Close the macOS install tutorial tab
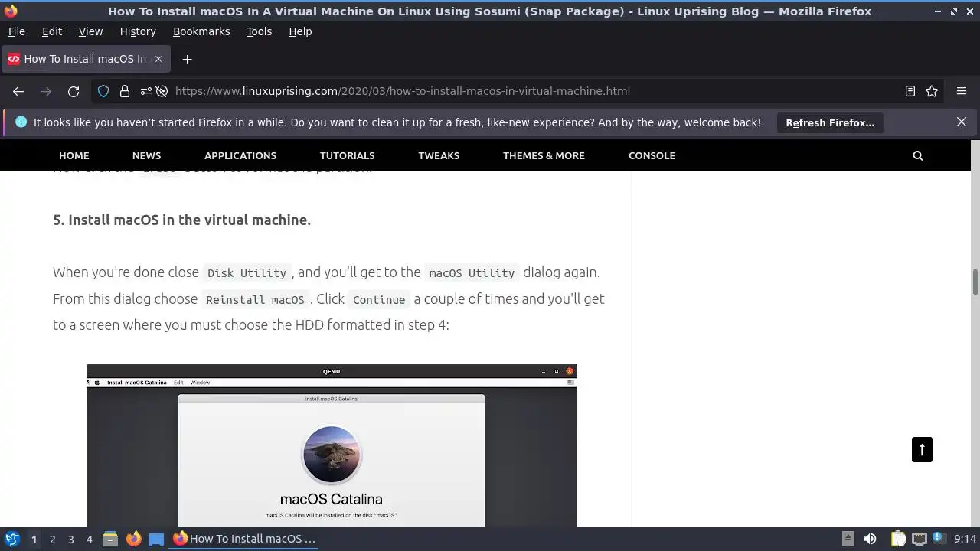980x551 pixels. (158, 59)
